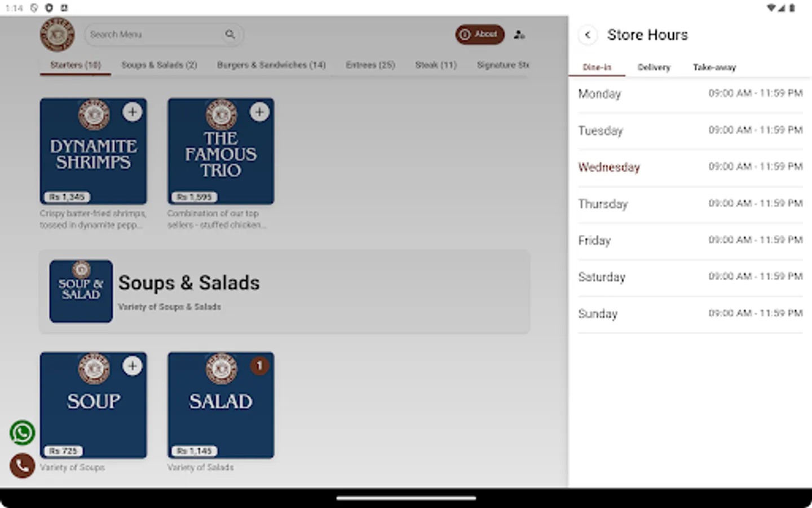812x508 pixels.
Task: Open the Entrees (25) category tab
Action: click(x=370, y=65)
